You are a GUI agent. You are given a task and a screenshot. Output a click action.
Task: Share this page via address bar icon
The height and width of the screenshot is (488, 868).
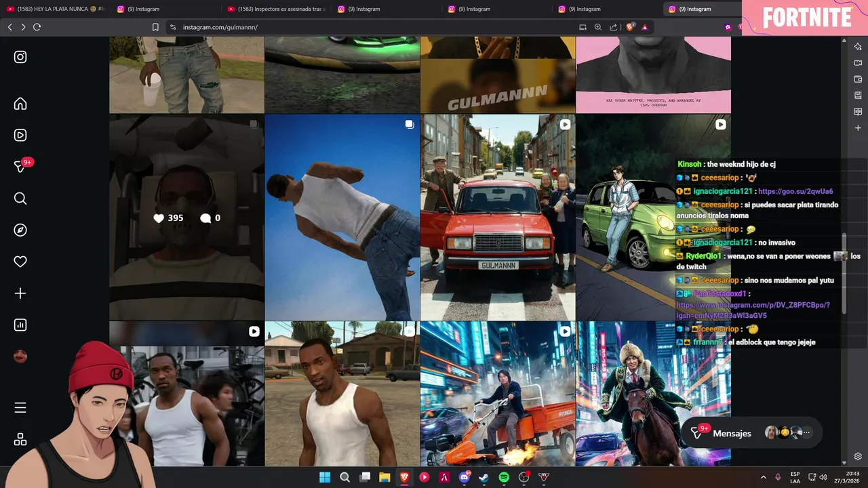613,27
